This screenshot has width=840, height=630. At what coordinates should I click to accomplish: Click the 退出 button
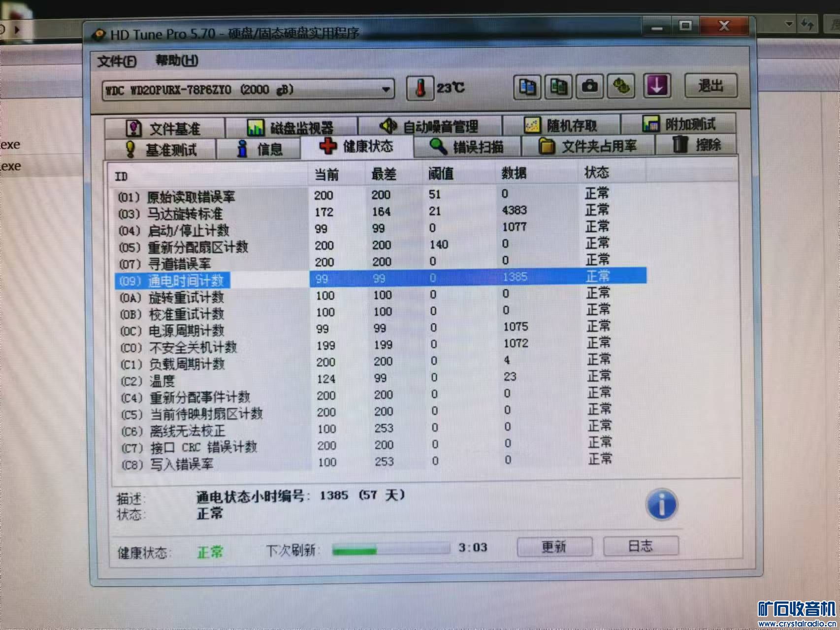click(x=711, y=86)
